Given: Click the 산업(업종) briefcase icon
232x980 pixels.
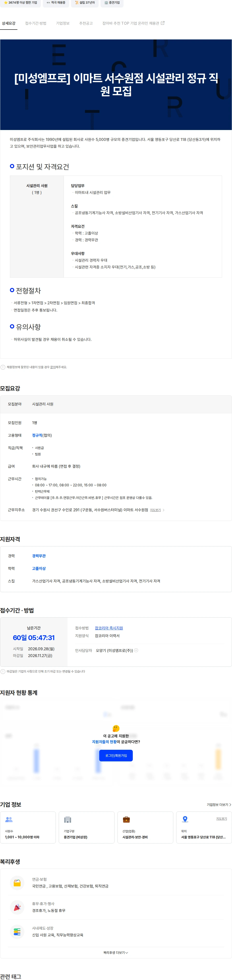Looking at the screenshot, I should pos(126,819).
